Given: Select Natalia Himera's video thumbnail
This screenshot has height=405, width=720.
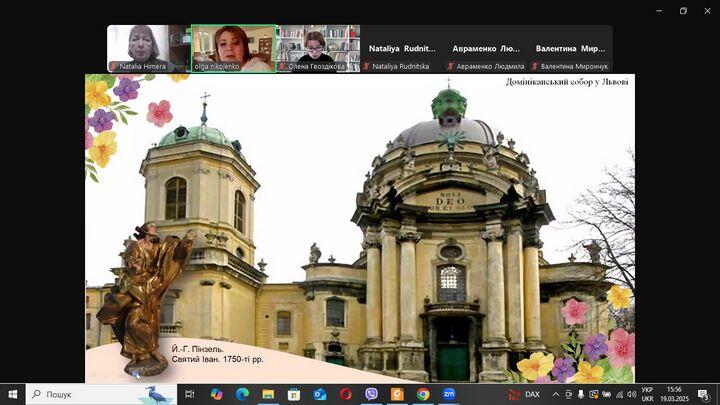Looking at the screenshot, I should tap(148, 48).
